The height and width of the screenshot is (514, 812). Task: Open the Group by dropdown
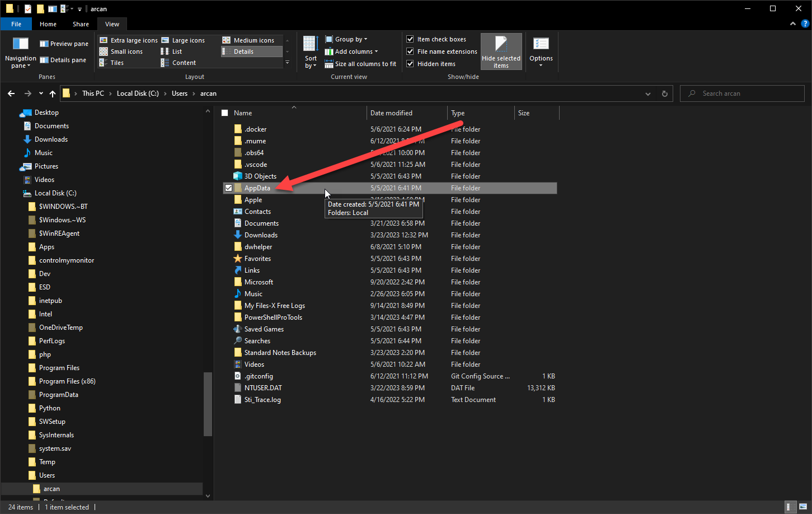tap(346, 39)
